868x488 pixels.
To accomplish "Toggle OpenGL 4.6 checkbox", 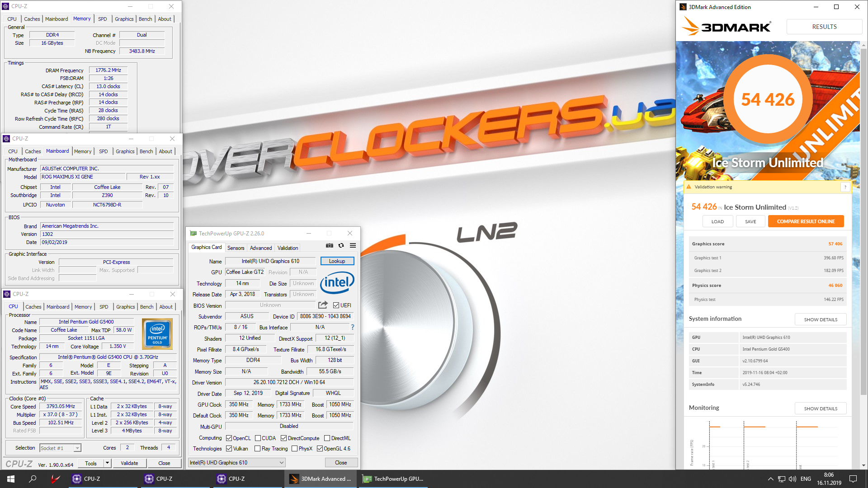I will (320, 449).
